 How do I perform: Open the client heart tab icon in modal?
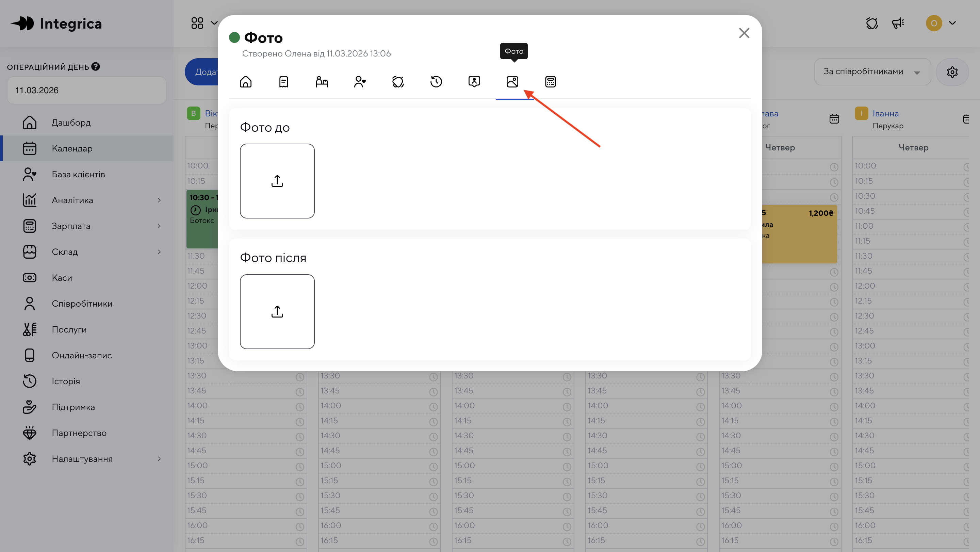(x=360, y=81)
